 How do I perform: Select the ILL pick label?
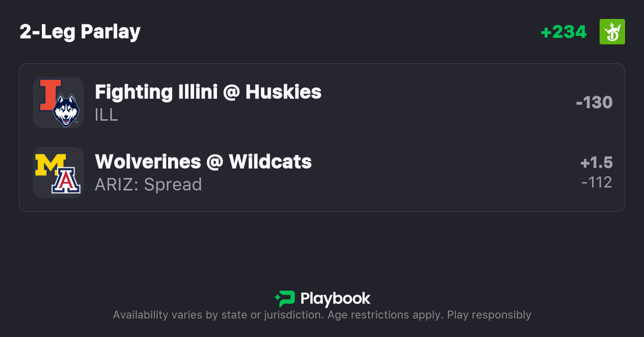coord(106,115)
